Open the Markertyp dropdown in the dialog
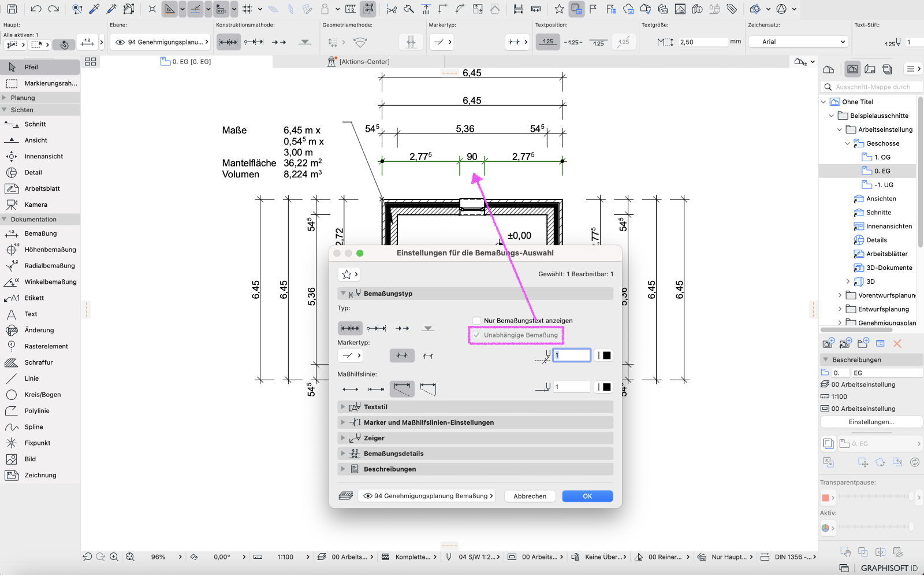The width and height of the screenshot is (924, 575). point(349,355)
